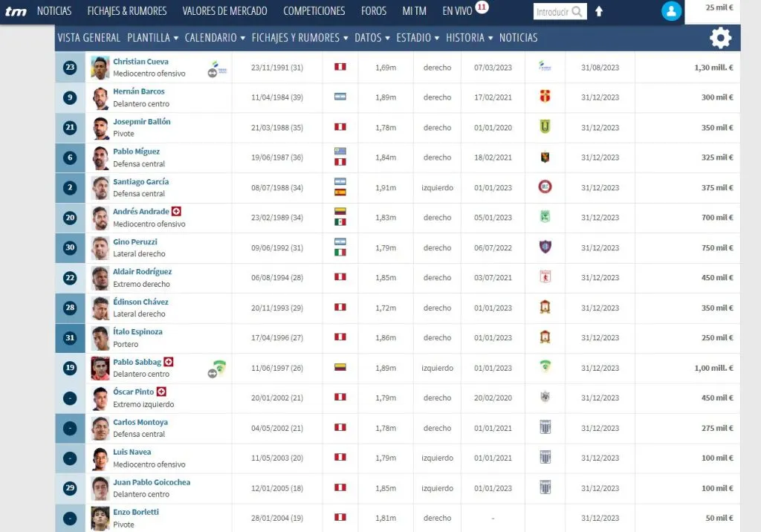Click the loan arrow icon in Christian Cueva's row

pyautogui.click(x=212, y=73)
